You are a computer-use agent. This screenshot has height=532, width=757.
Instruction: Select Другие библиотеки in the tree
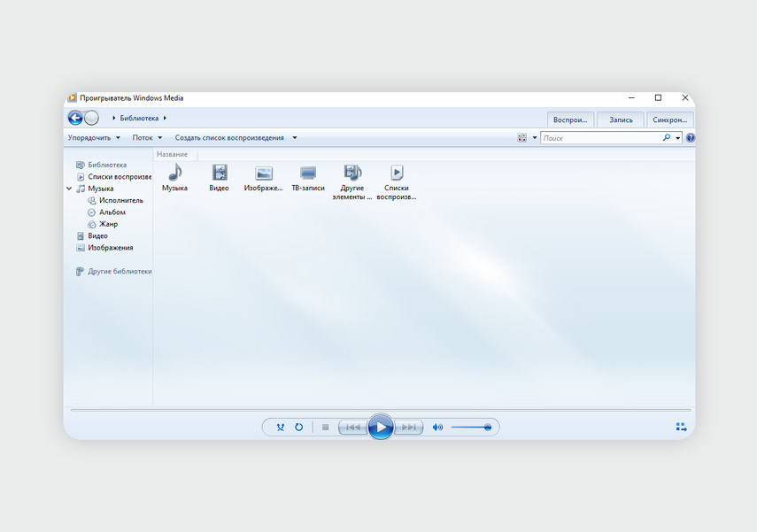tap(120, 271)
